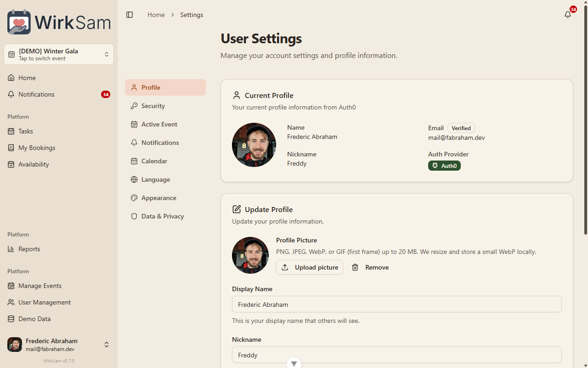Open Reports in the sidebar

click(x=59, y=249)
